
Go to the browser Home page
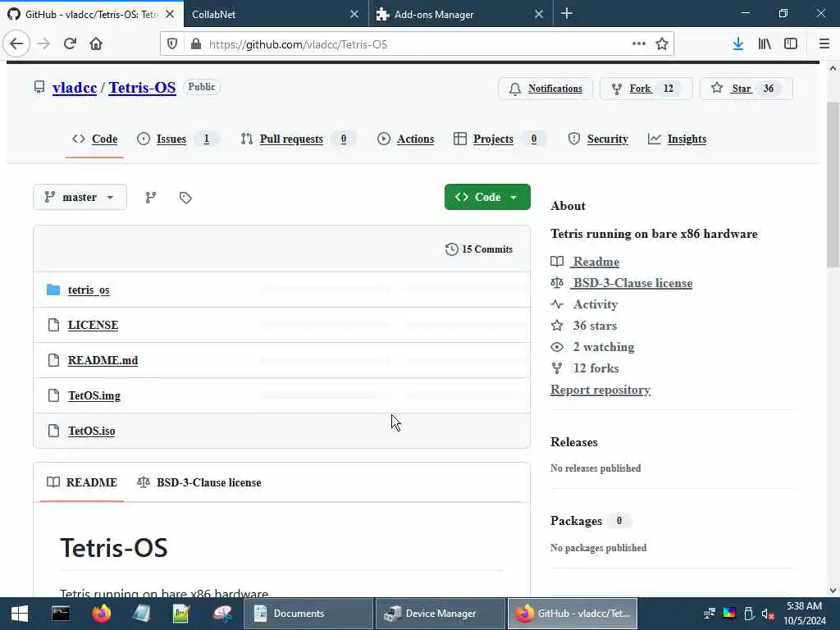point(96,44)
